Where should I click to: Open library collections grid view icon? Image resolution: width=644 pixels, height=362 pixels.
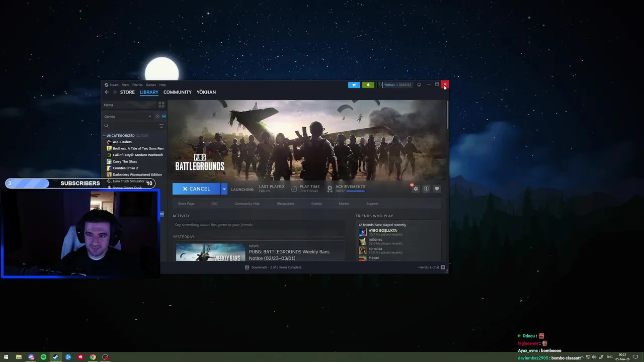[162, 105]
